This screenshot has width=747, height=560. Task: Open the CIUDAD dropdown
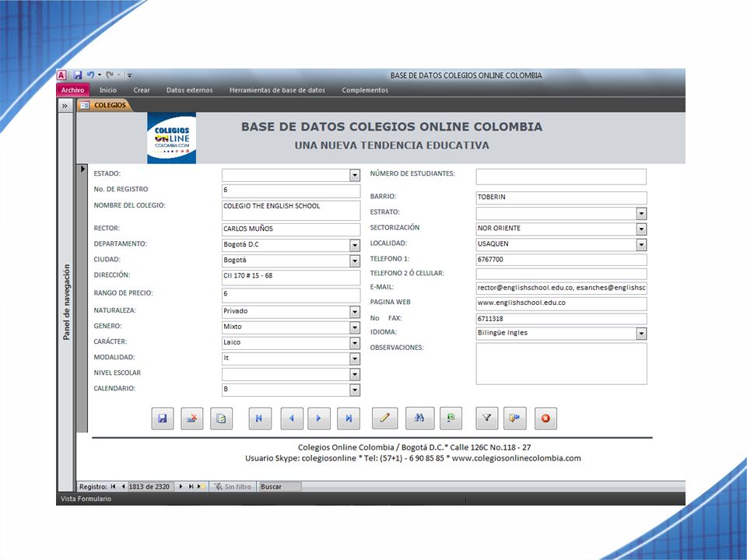pos(355,261)
